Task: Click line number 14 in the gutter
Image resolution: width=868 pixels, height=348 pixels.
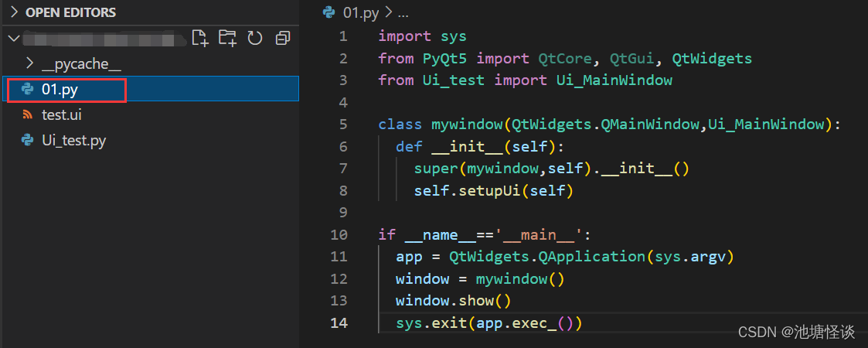Action: pos(339,323)
